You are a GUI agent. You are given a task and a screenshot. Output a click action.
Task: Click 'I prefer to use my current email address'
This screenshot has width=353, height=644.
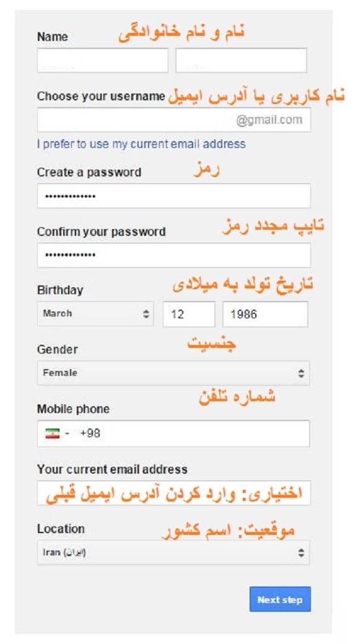[141, 144]
